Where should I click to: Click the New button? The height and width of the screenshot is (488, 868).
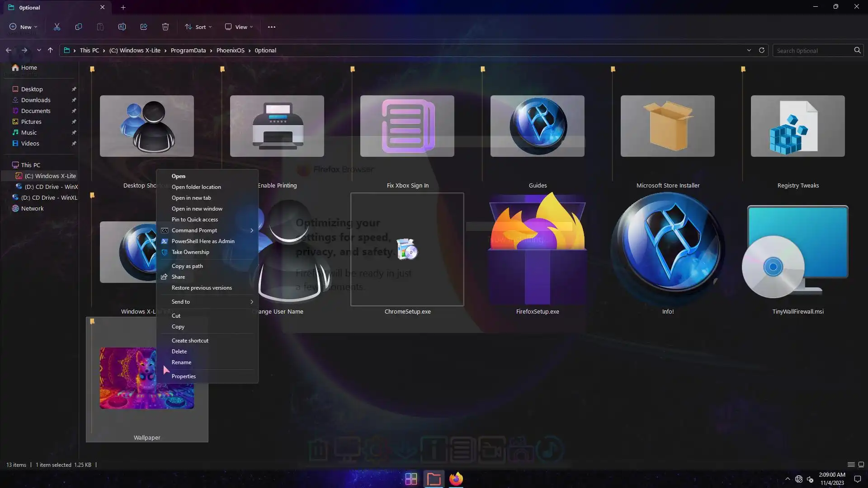(x=23, y=27)
